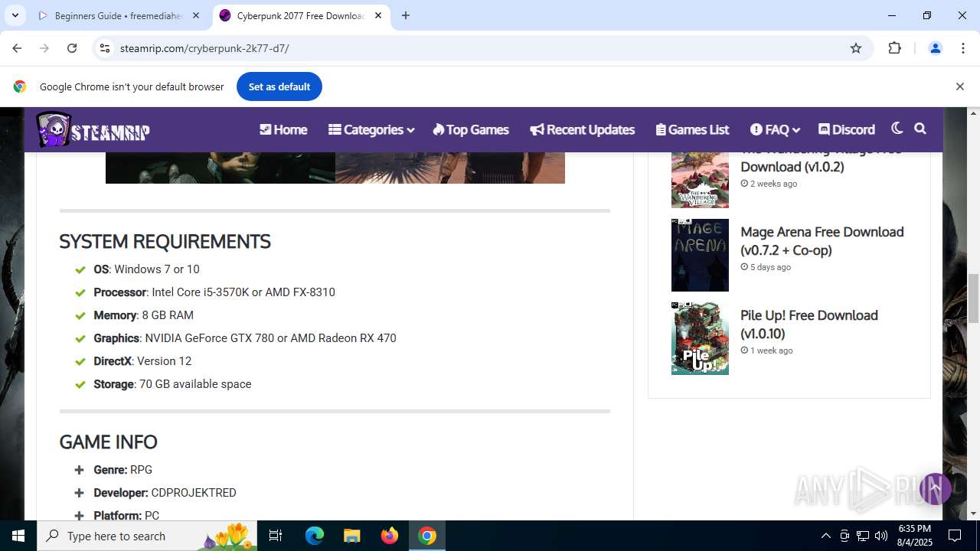
Task: Close the Beginners Guide tab
Action: click(196, 15)
